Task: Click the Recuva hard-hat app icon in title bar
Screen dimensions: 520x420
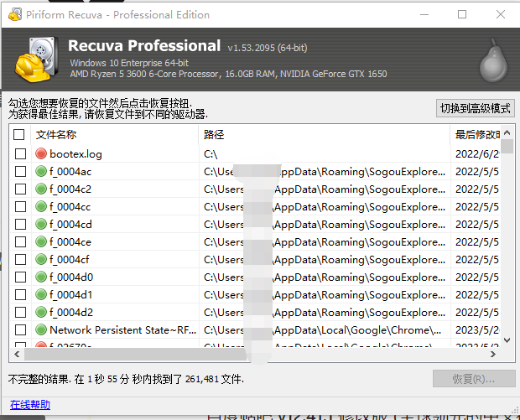Action: (15, 14)
